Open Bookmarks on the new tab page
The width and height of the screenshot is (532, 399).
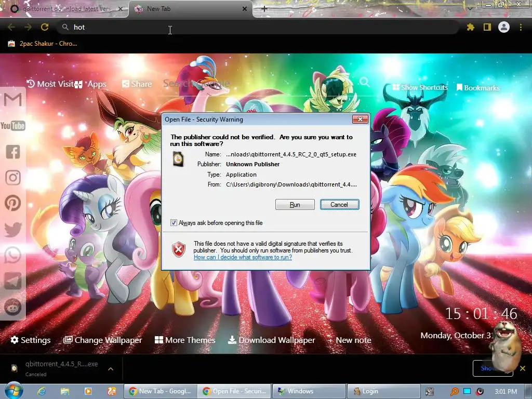coord(478,88)
